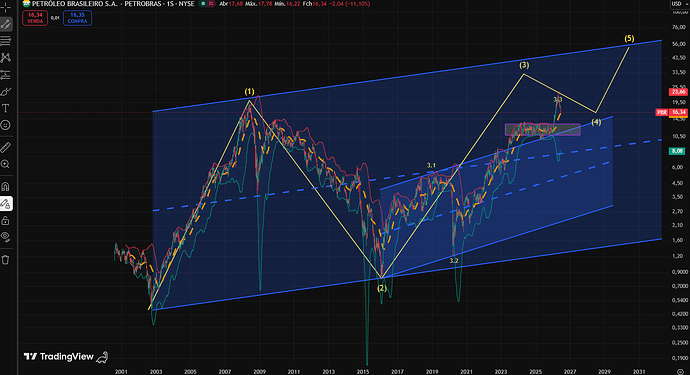690x375 pixels.
Task: Click the TradingView logo
Action: pyautogui.click(x=59, y=357)
